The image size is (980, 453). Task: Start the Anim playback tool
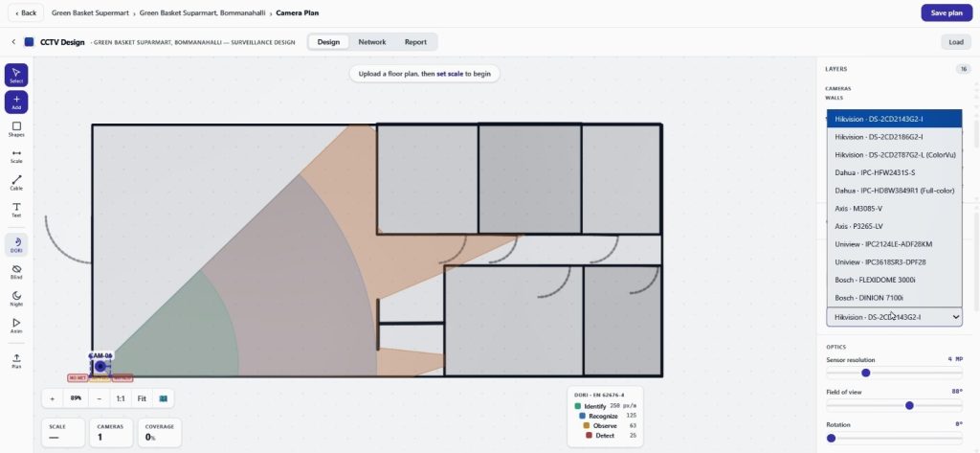(x=16, y=326)
